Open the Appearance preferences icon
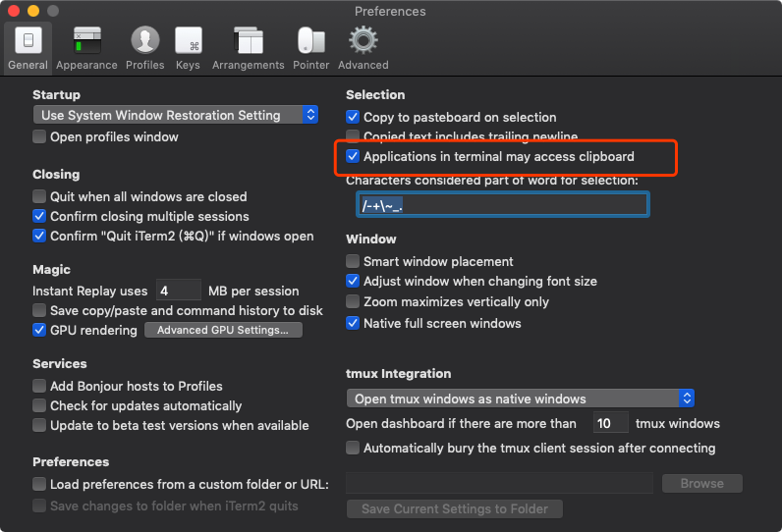The height and width of the screenshot is (532, 782). (x=87, y=40)
